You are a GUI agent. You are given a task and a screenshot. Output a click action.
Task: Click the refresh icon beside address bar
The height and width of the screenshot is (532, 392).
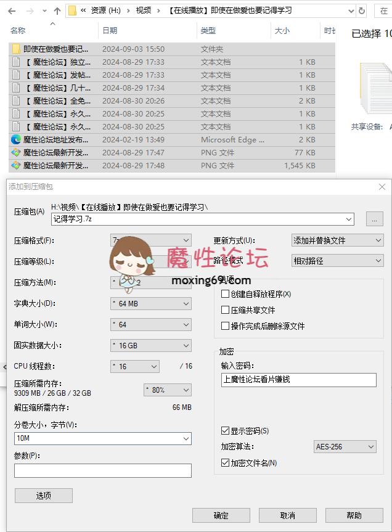pos(361,10)
